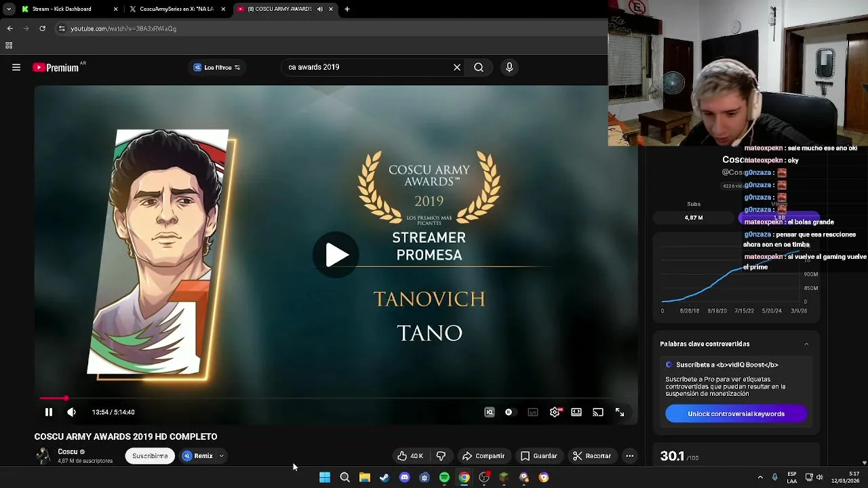This screenshot has height=488, width=868.
Task: Click the 4,87 M subs stat
Action: click(x=694, y=218)
